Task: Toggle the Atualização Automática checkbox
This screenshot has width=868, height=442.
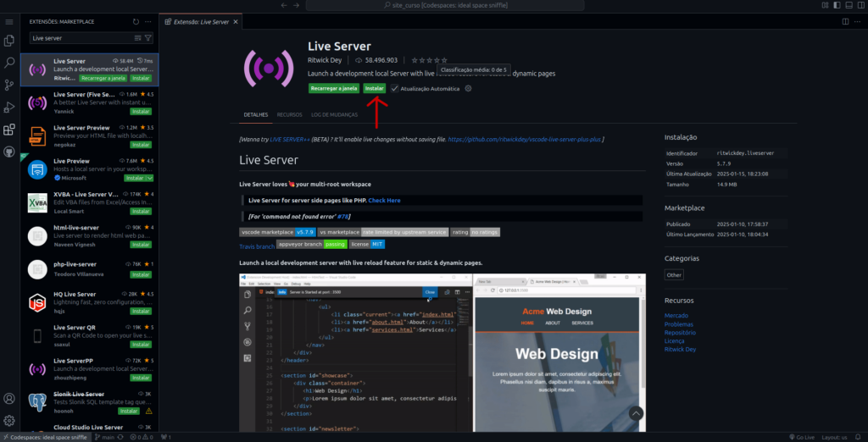Action: [394, 89]
